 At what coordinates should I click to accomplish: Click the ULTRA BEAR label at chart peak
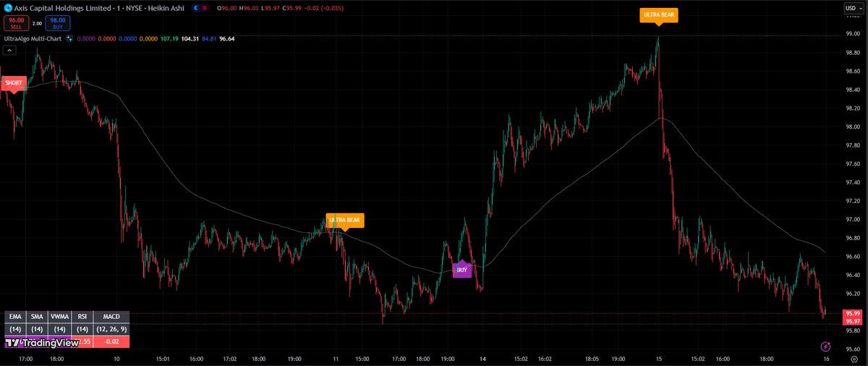658,16
